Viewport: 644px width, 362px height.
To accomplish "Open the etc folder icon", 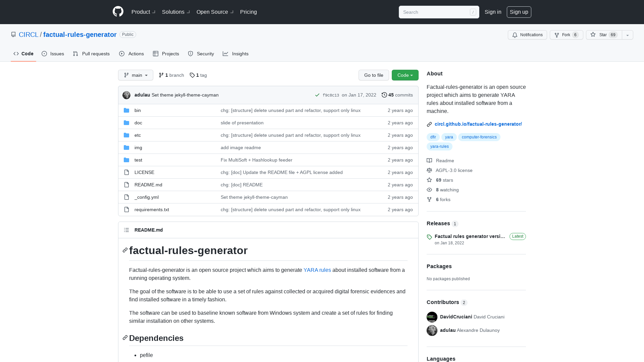I will click(x=126, y=135).
